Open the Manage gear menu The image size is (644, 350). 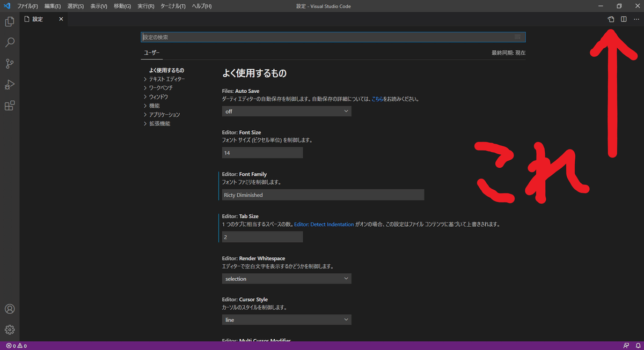(10, 330)
